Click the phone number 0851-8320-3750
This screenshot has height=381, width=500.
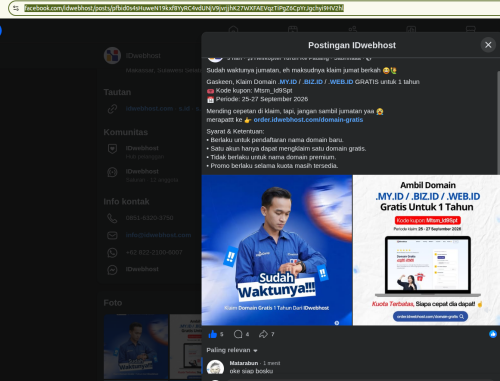(x=149, y=218)
